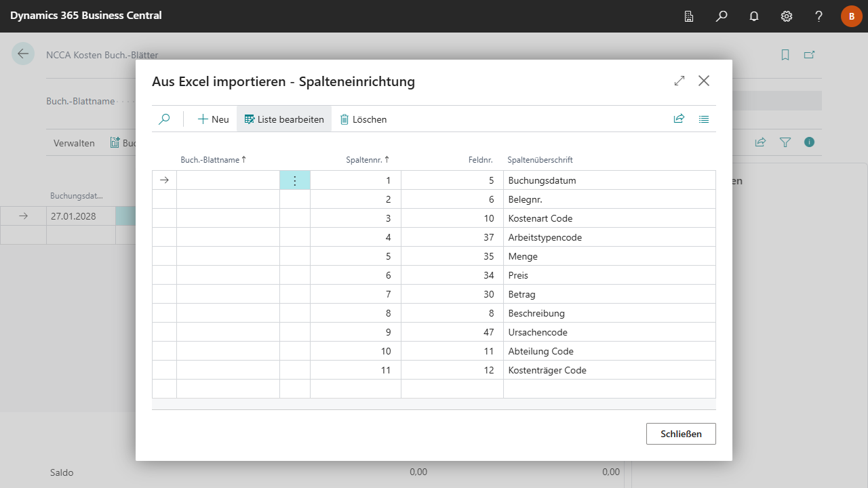This screenshot has width=868, height=488.
Task: Open the user account avatar B
Action: pos(852,16)
